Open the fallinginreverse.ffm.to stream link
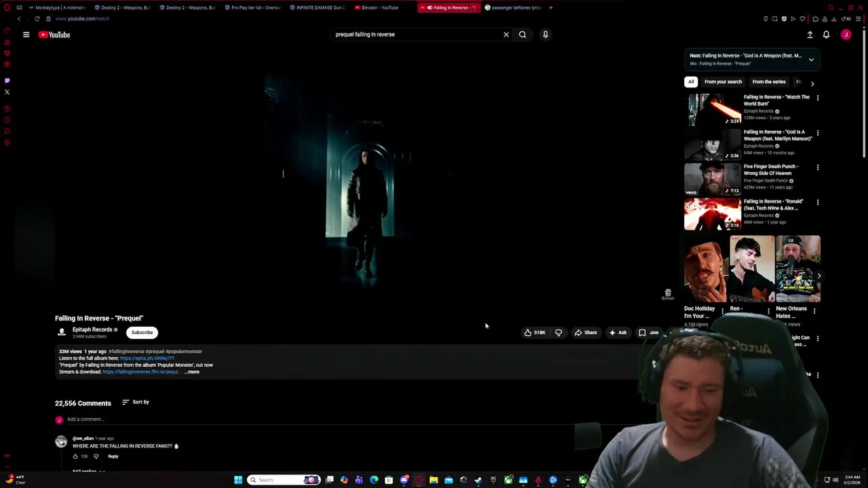Screen dimensions: 868x488 [x=140, y=372]
